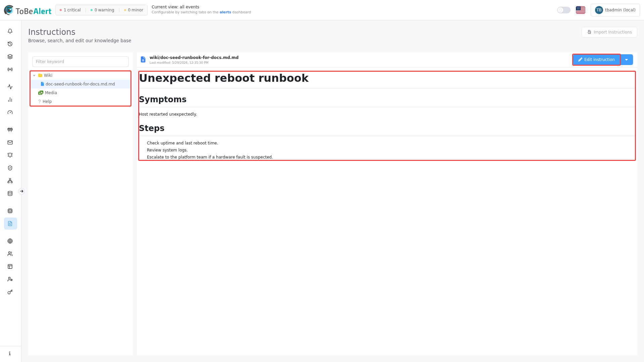Viewport: 644px width, 362px height.
Task: Open the database cylinder sidebar icon
Action: 10,193
